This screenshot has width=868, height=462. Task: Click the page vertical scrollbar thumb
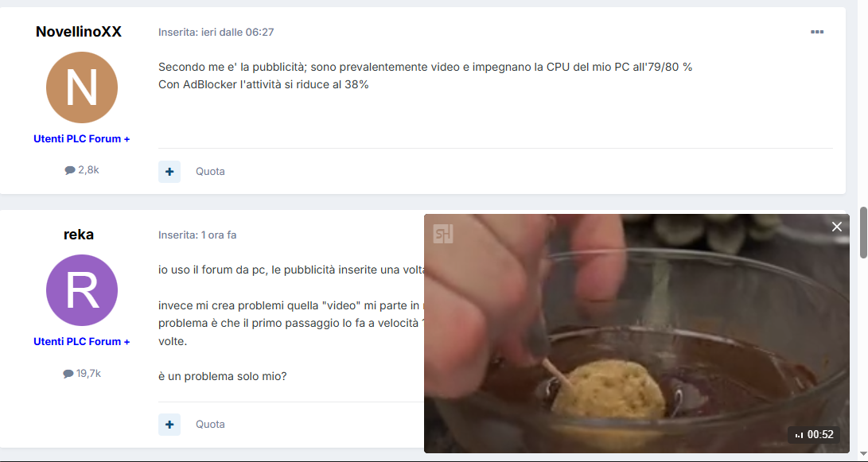pos(863,232)
